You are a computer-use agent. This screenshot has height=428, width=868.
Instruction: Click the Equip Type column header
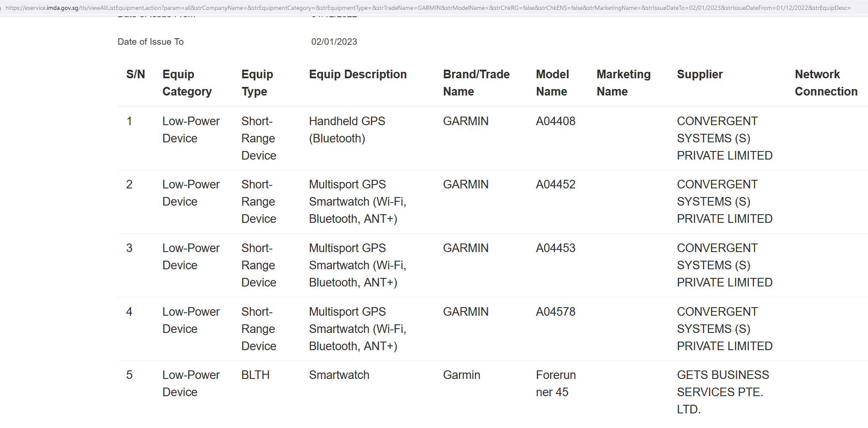(x=257, y=83)
